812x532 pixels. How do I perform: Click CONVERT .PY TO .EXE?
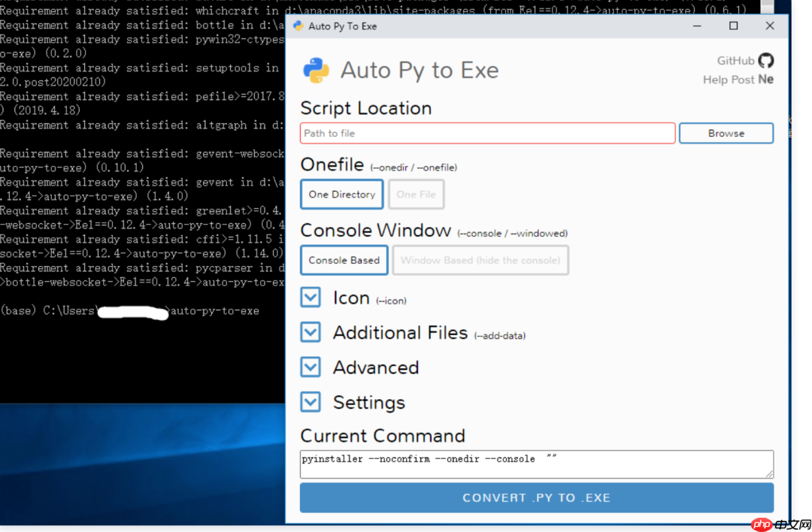(x=536, y=497)
